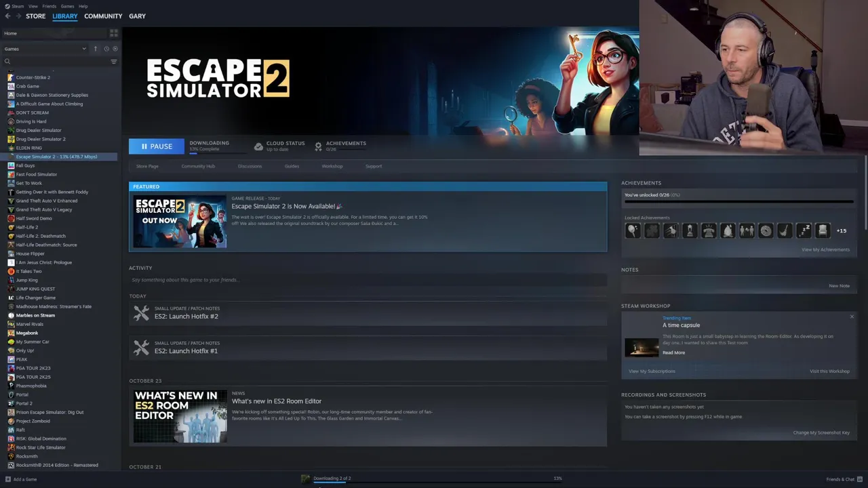868x488 pixels.
Task: Open the Friends & Chat icon
Action: pos(860,479)
